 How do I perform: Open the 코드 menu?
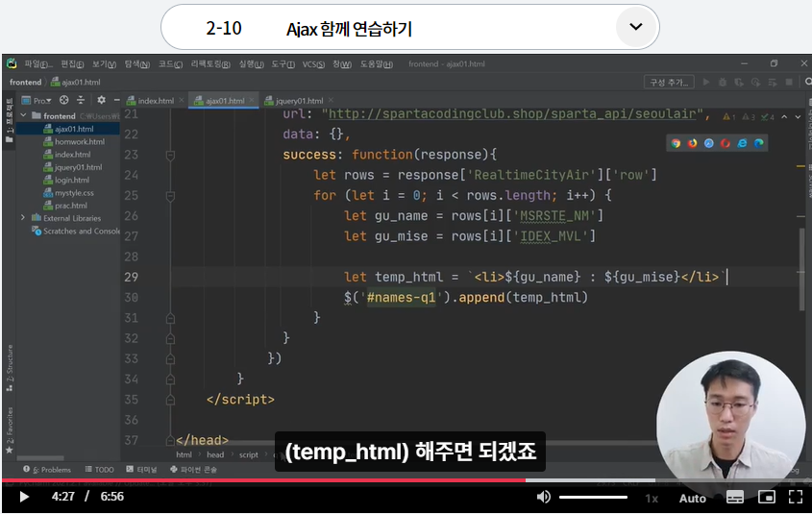coord(170,64)
